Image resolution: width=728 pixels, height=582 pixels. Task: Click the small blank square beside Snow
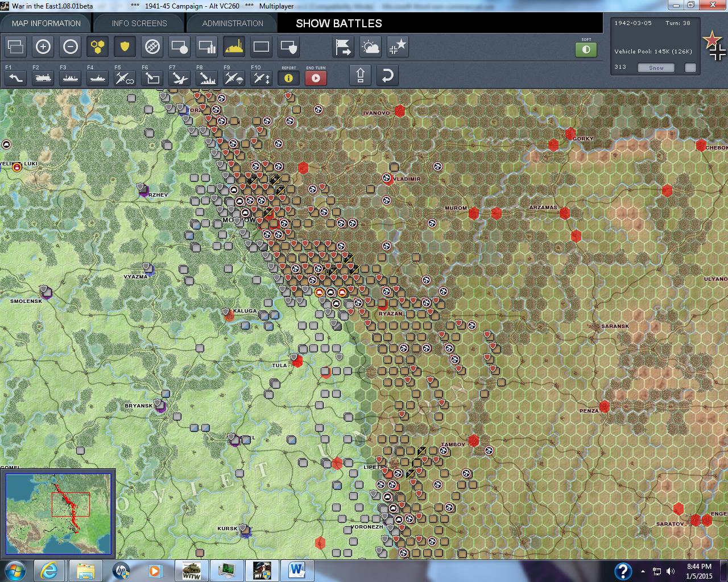690,68
